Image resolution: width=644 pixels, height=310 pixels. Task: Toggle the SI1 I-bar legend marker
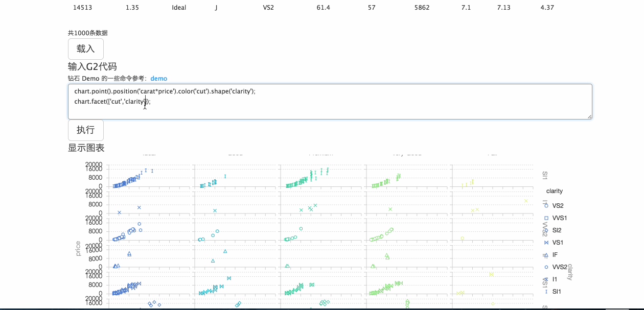[x=546, y=291]
